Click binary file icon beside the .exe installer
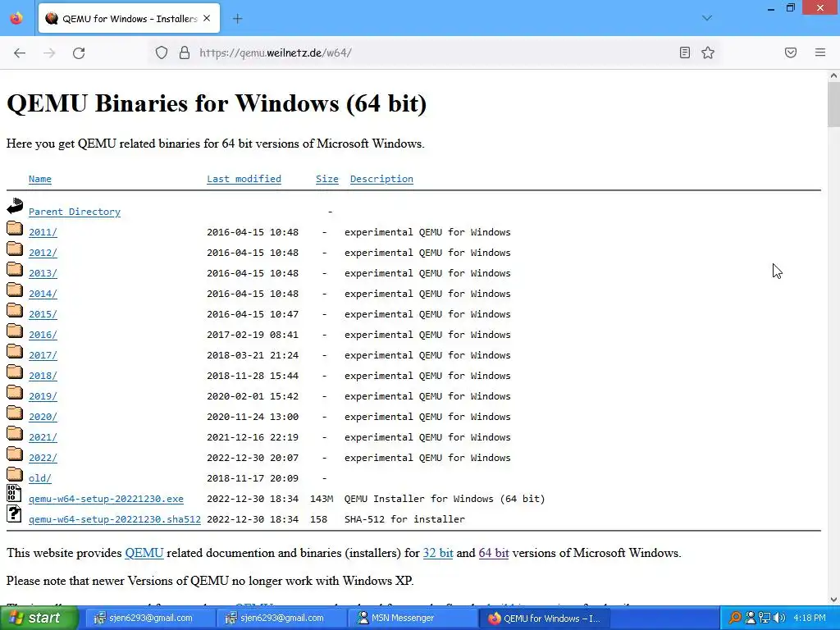 15,493
